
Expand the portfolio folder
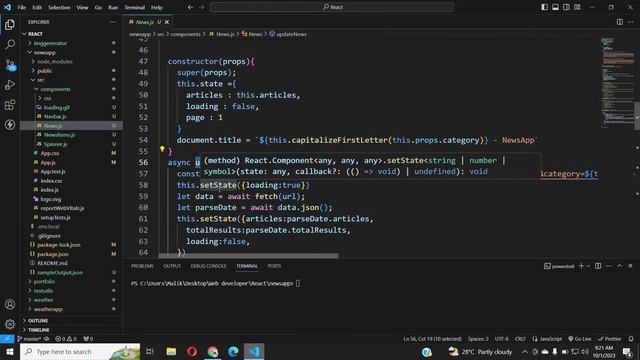71,281
